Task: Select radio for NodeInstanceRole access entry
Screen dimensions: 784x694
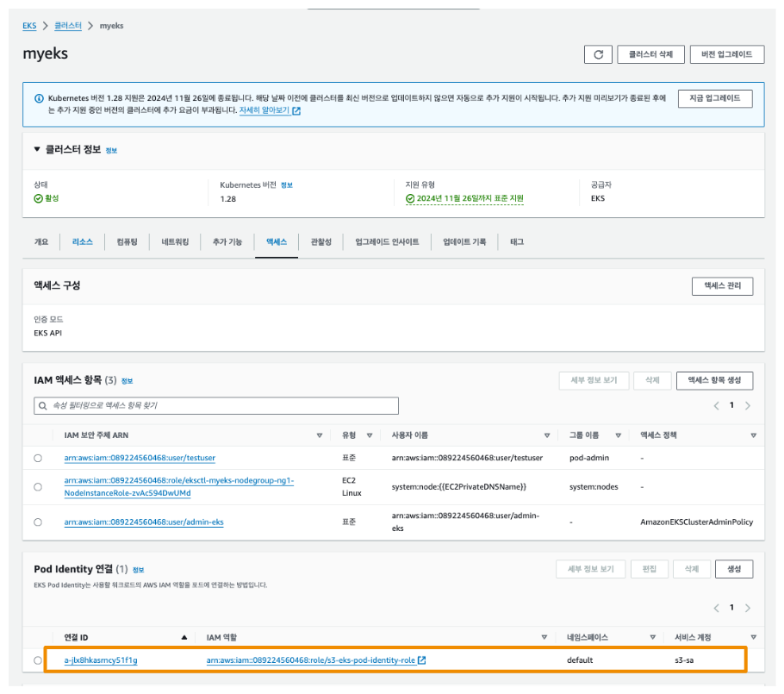Action: coord(38,487)
